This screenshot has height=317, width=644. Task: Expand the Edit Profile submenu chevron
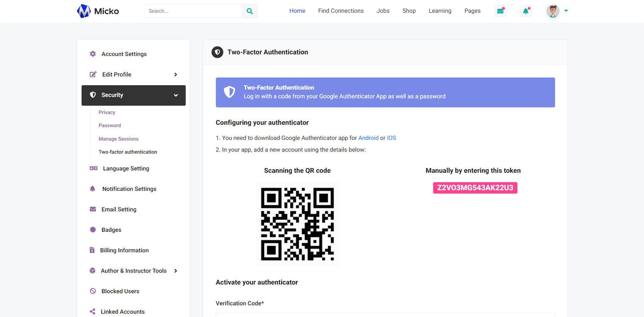(176, 75)
